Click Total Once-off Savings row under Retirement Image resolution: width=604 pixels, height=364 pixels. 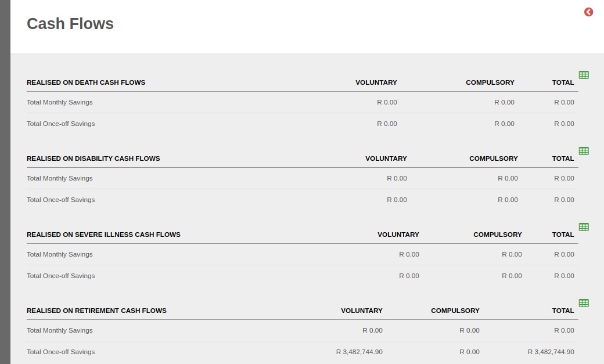click(303, 352)
